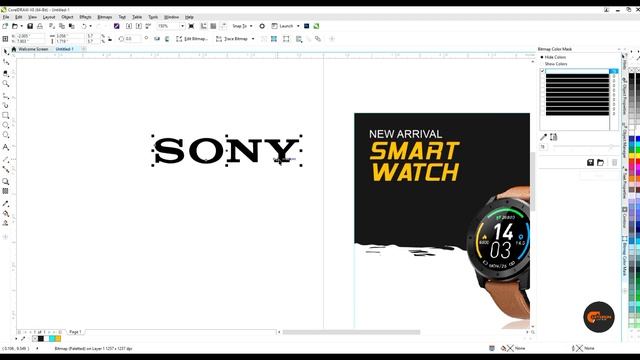Select the Rectangle tool

(6, 116)
